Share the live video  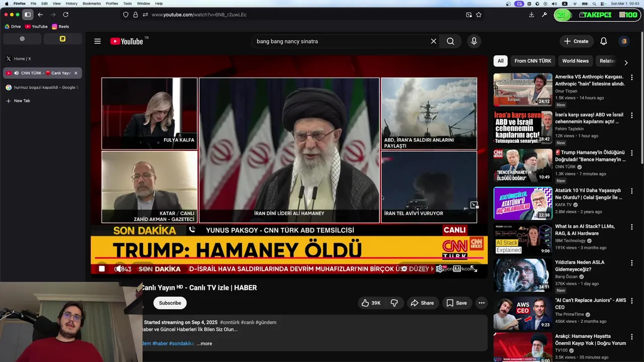point(422,303)
